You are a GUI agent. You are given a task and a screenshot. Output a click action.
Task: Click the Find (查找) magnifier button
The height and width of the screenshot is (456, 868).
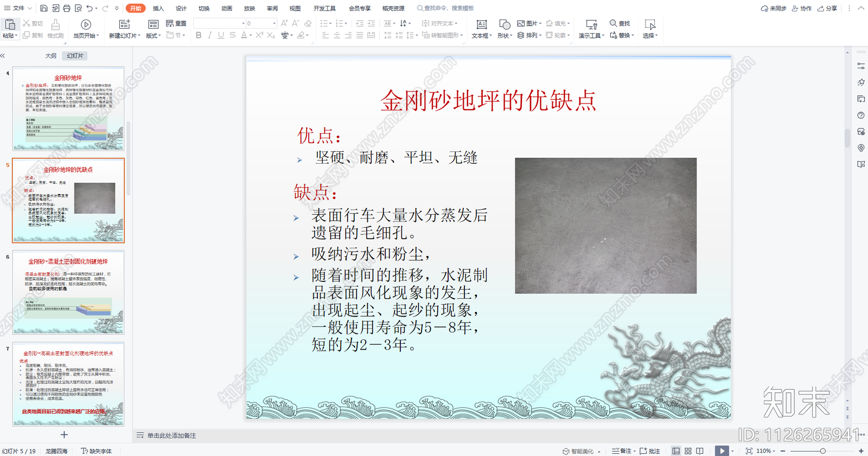620,23
